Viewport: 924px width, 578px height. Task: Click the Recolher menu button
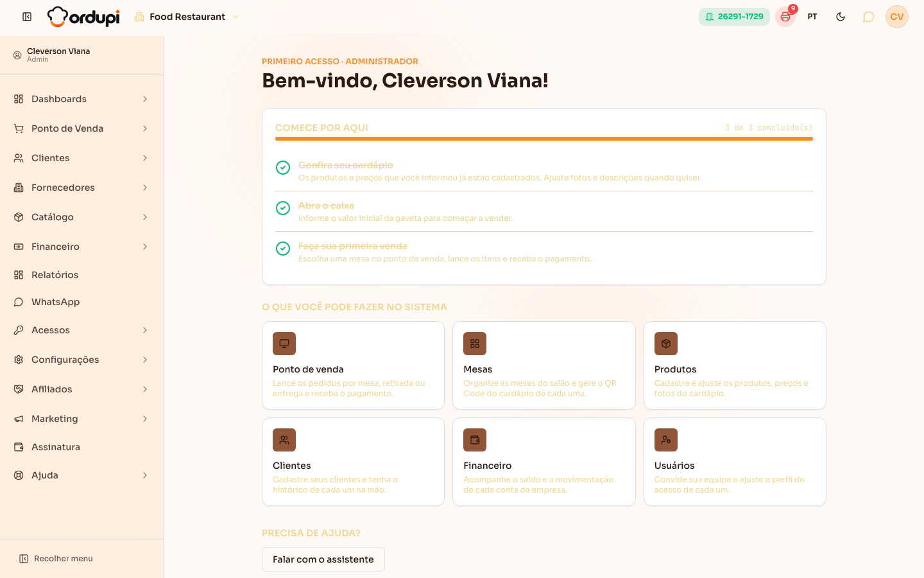pyautogui.click(x=56, y=559)
